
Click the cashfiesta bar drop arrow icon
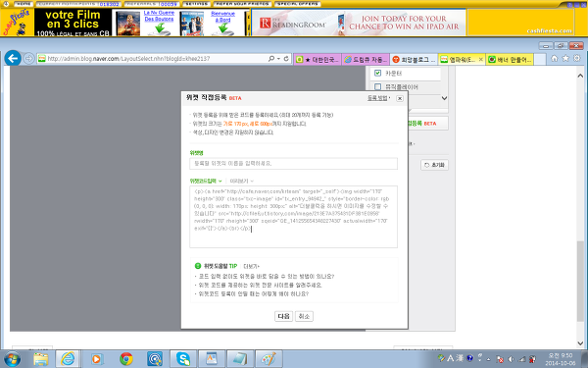point(6,4)
